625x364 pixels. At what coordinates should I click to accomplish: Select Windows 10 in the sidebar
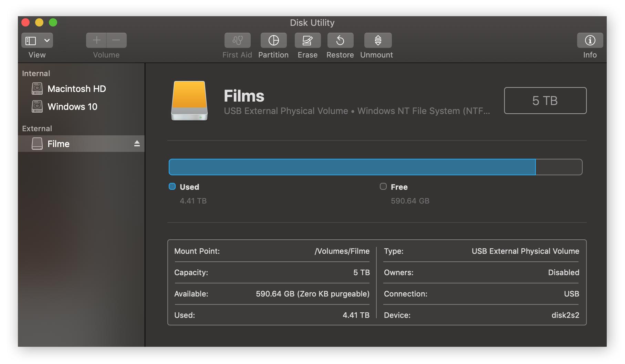click(73, 106)
